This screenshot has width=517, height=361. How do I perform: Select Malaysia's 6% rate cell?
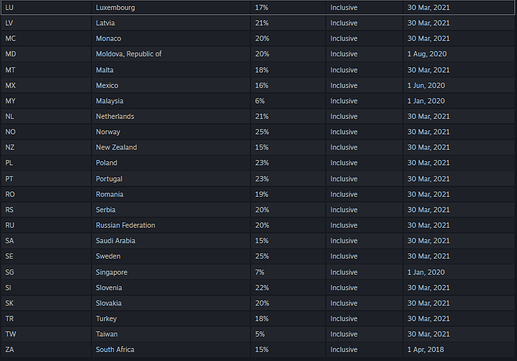288,101
